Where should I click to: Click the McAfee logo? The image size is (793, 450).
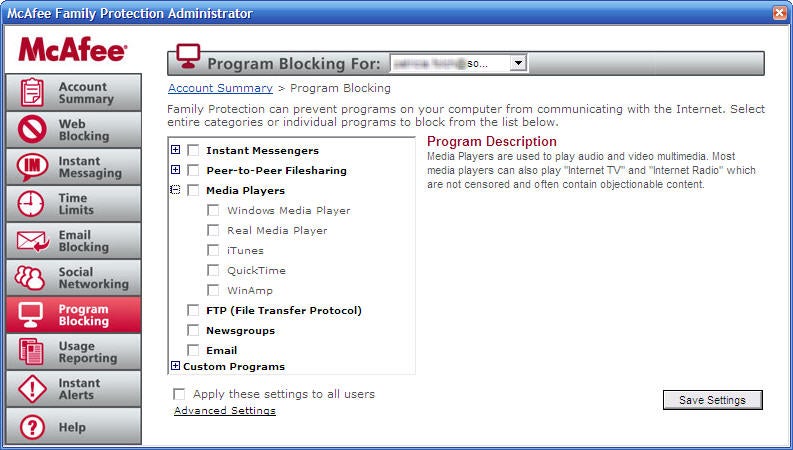coord(72,50)
